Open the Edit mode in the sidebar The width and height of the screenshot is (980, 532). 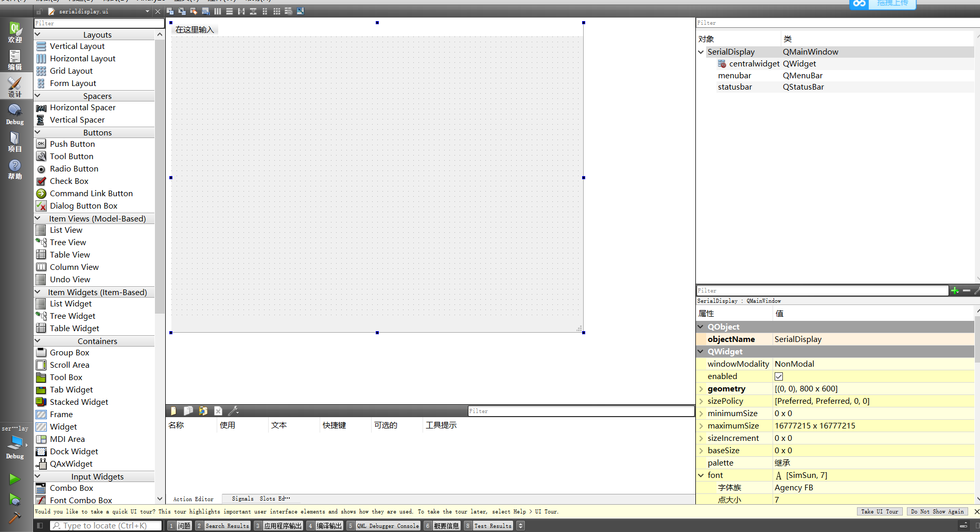coord(15,59)
